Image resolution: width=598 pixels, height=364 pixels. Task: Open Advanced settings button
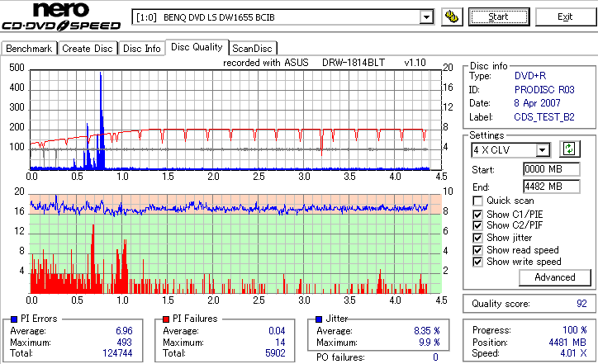(554, 277)
